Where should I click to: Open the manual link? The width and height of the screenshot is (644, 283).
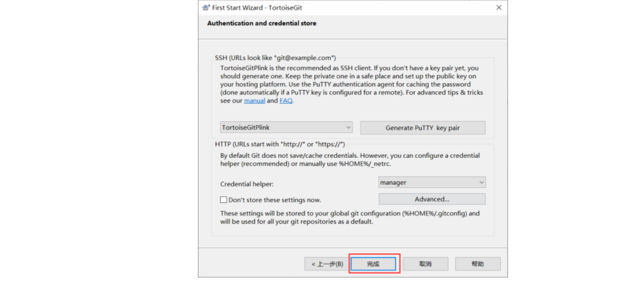pyautogui.click(x=254, y=100)
